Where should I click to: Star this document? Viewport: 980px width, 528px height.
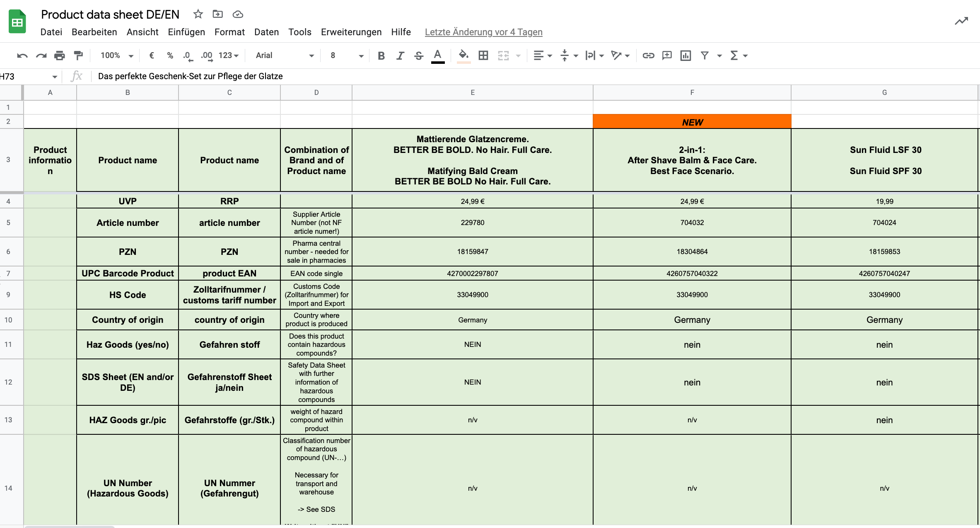198,15
